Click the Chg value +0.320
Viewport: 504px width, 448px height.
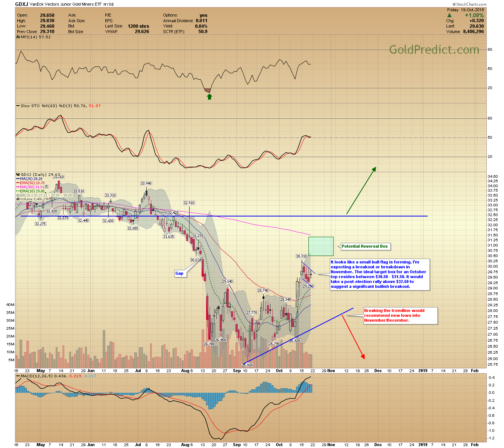pyautogui.click(x=477, y=21)
